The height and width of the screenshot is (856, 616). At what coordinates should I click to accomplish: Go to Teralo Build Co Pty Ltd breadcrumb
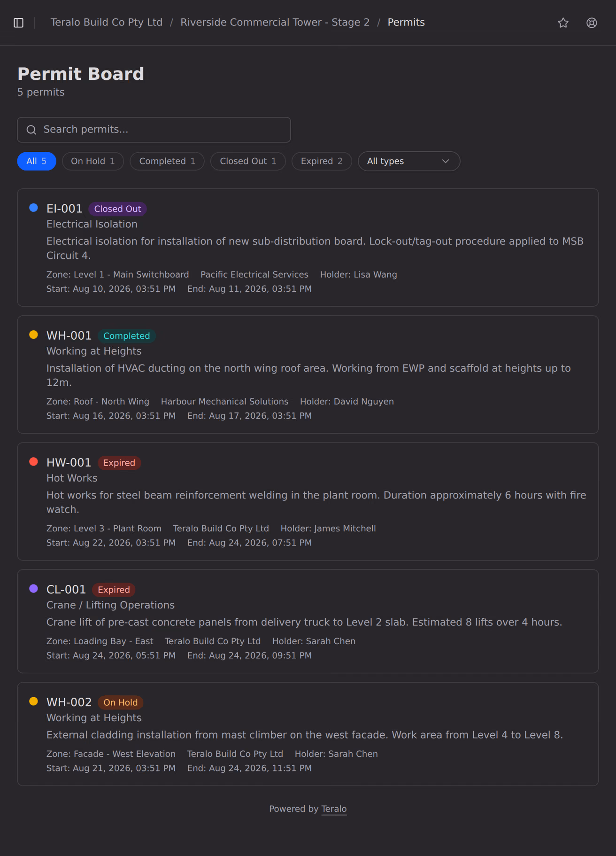click(107, 23)
